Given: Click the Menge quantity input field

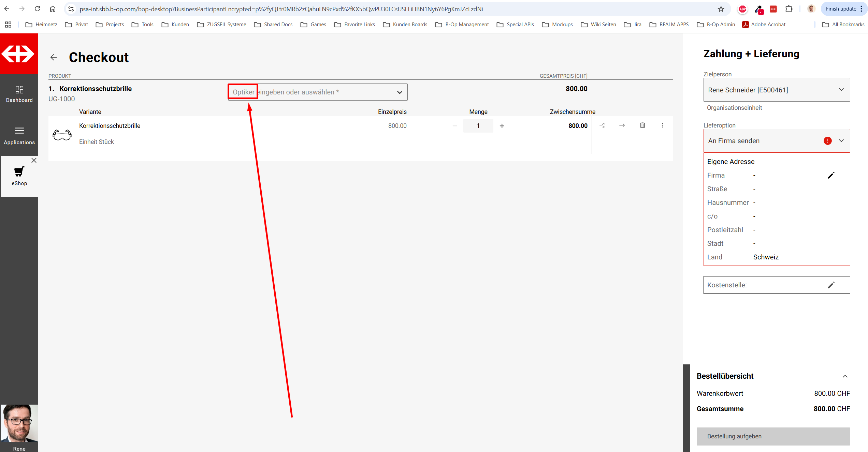Looking at the screenshot, I should (x=478, y=126).
